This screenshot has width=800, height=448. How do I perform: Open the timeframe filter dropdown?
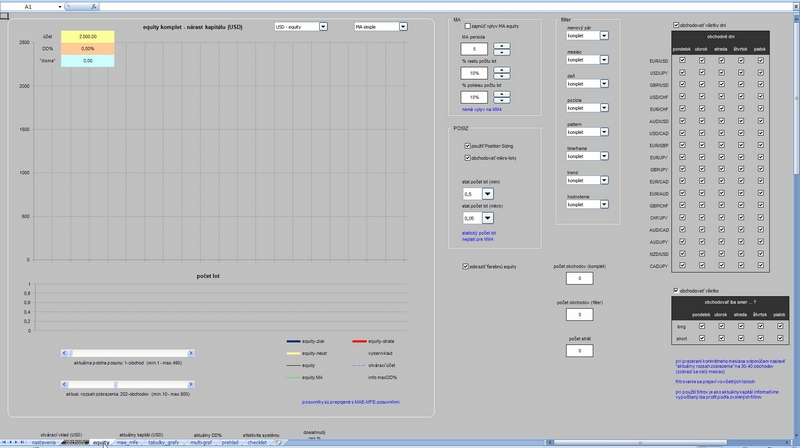coord(605,154)
